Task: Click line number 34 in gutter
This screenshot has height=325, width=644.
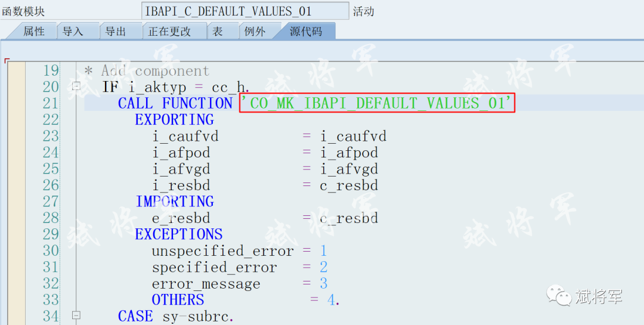Action: point(51,316)
